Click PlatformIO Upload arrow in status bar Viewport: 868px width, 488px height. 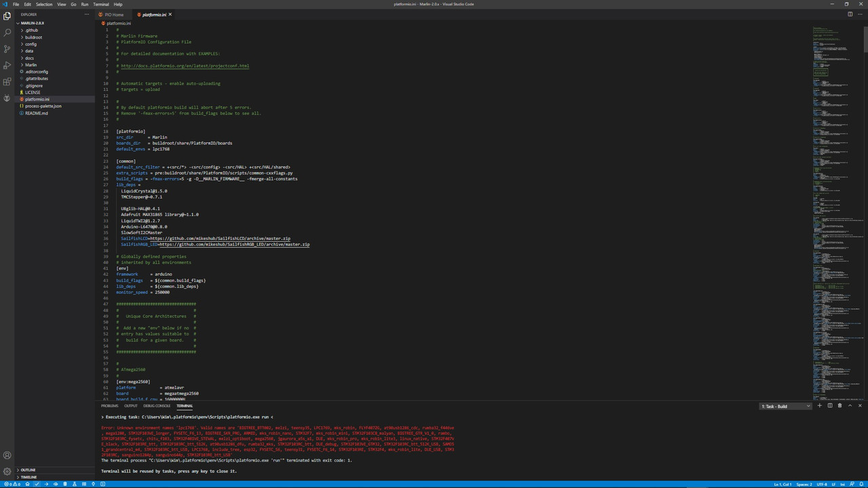(46, 484)
